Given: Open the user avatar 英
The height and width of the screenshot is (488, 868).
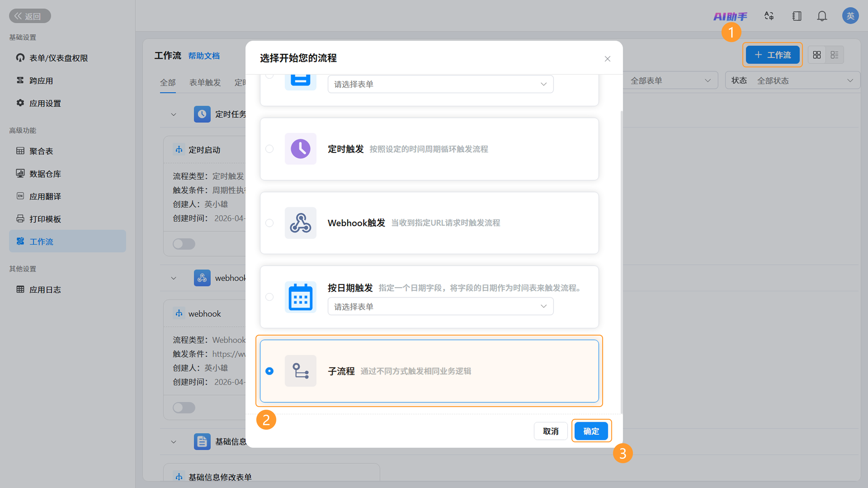Looking at the screenshot, I should 850,16.
